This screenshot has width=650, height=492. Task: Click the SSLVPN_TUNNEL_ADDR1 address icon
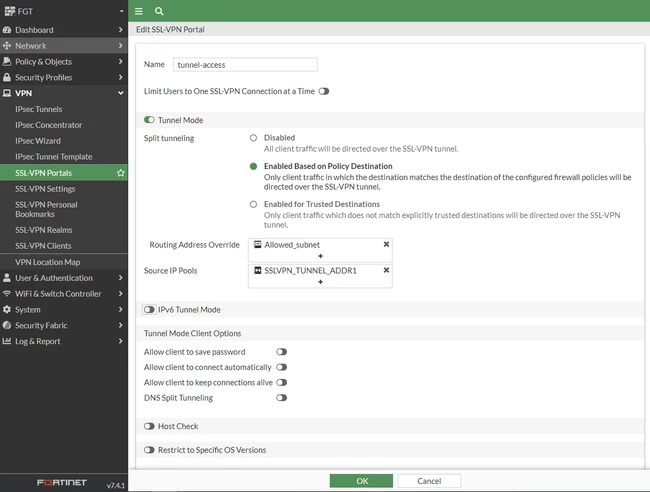coord(257,270)
